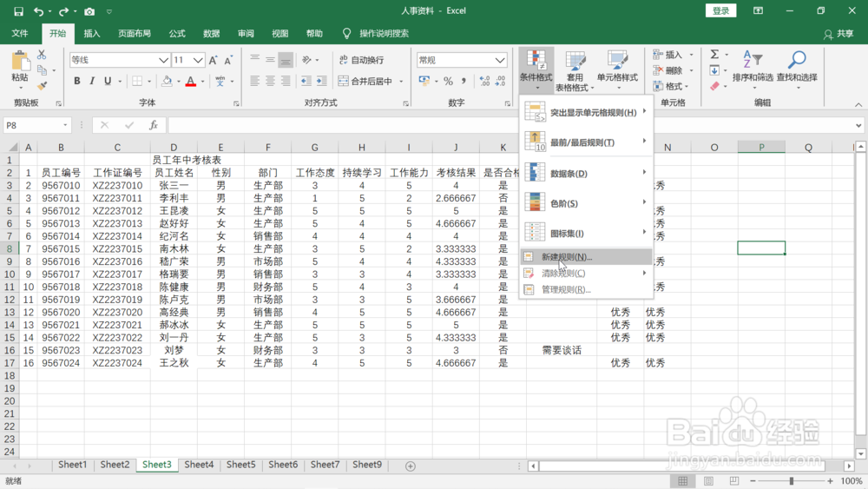Click AutoSum sigma icon
This screenshot has height=489, width=868.
coord(714,54)
